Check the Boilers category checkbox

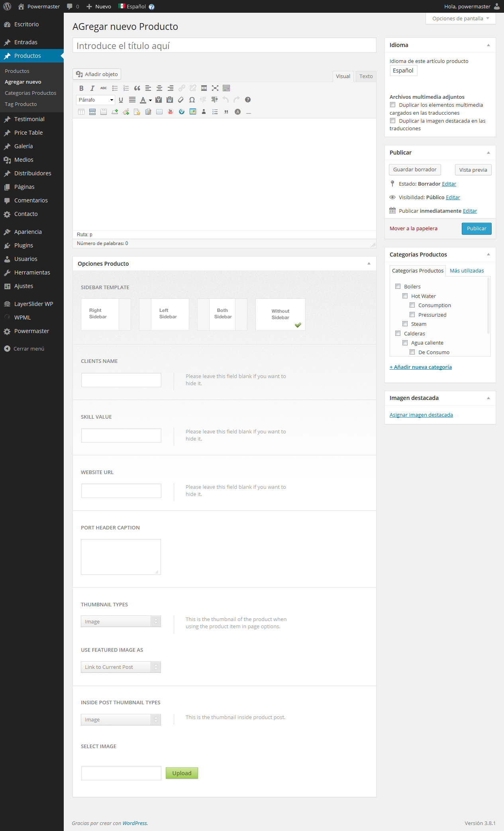pos(398,286)
